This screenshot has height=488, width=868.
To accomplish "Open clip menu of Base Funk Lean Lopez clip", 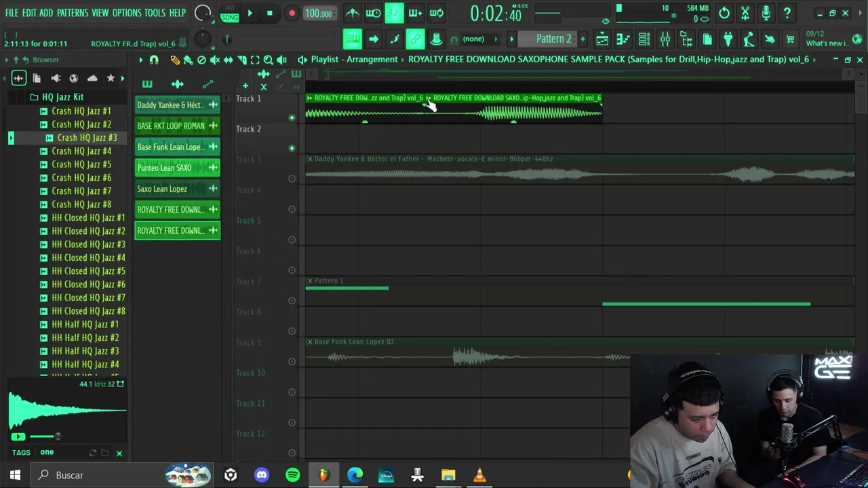I will pos(310,342).
